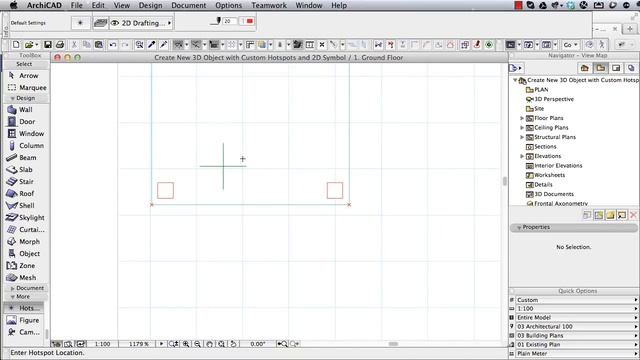Select the Stair tool

pyautogui.click(x=25, y=182)
